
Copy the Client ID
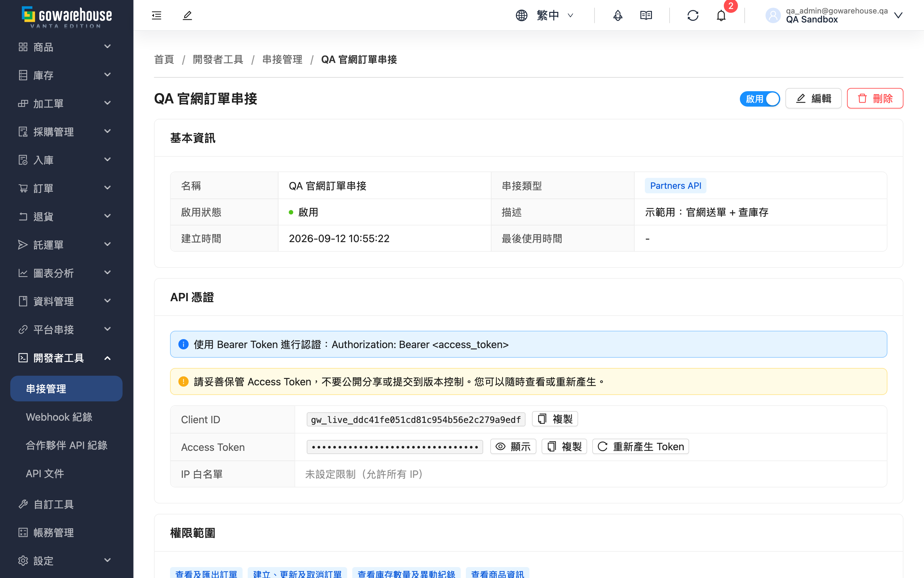tap(555, 419)
